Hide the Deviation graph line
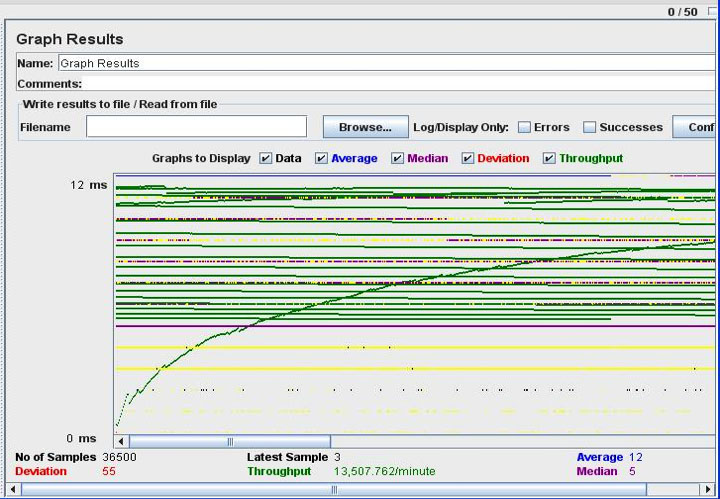Screen dimensions: 720x499 click(x=467, y=158)
